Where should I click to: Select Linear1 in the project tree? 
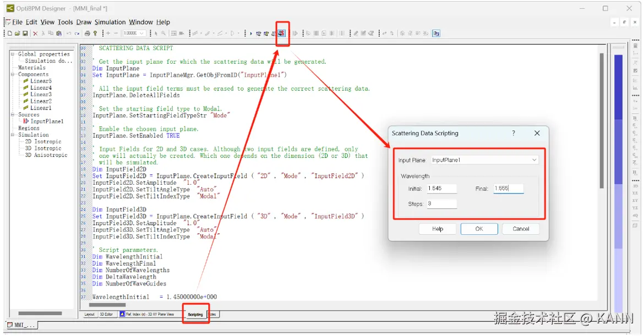click(x=41, y=108)
